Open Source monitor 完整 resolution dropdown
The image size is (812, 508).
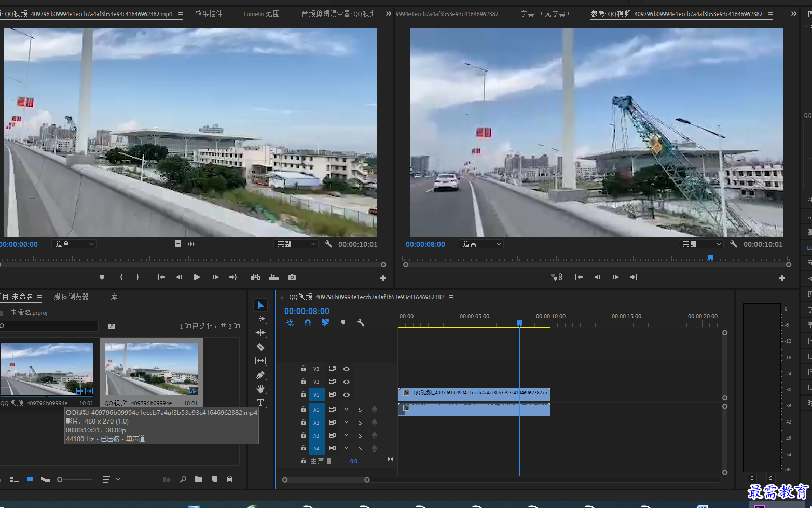(x=296, y=244)
